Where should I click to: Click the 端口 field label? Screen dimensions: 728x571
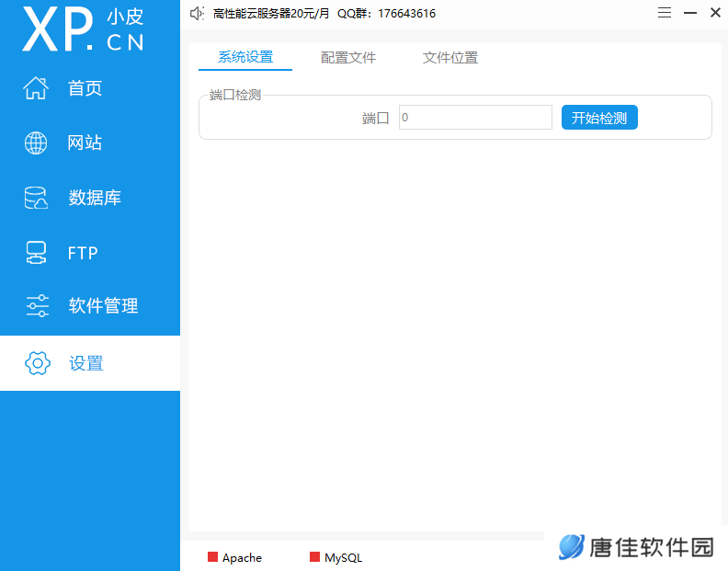point(375,118)
